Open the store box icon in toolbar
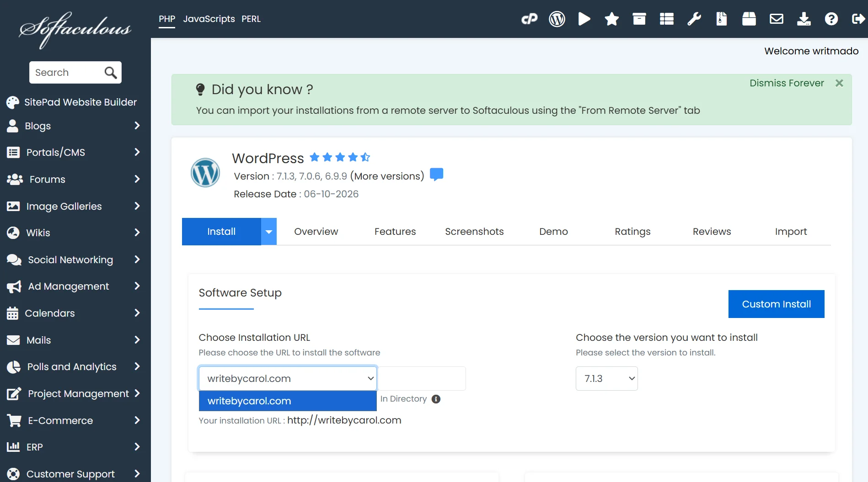This screenshot has height=482, width=868. 749,19
